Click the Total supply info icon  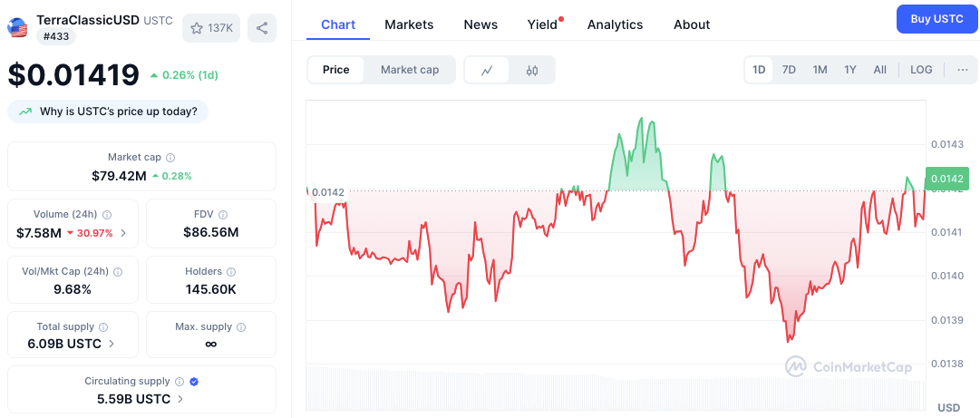[103, 326]
